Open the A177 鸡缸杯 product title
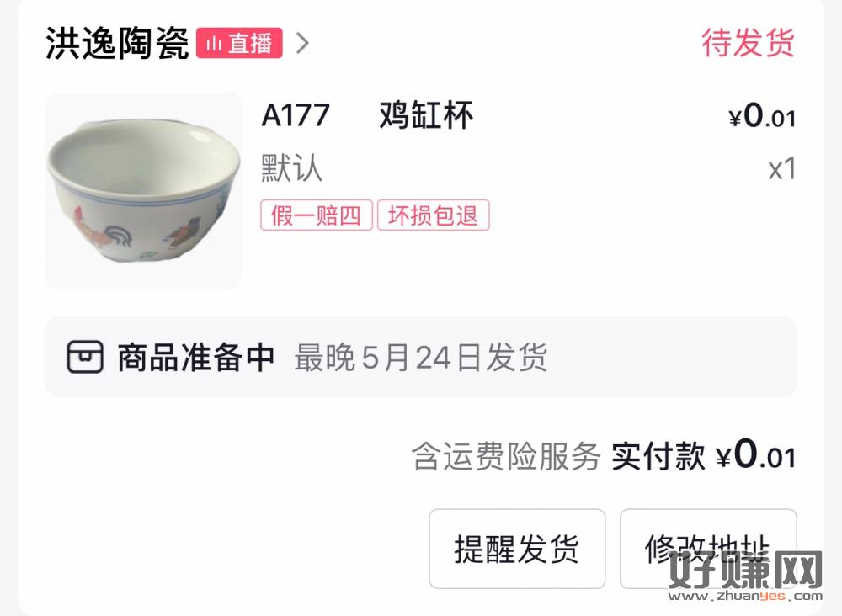This screenshot has height=616, width=842. click(x=367, y=114)
